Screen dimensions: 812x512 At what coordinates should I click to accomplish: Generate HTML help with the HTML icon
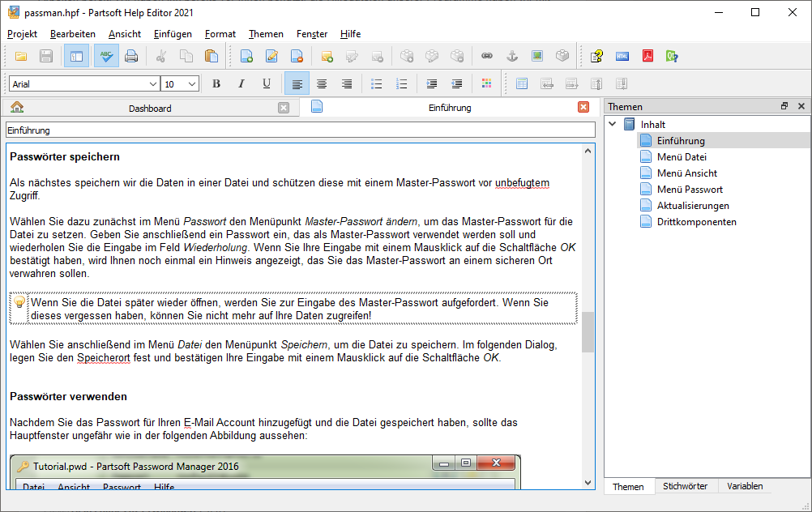coord(622,56)
